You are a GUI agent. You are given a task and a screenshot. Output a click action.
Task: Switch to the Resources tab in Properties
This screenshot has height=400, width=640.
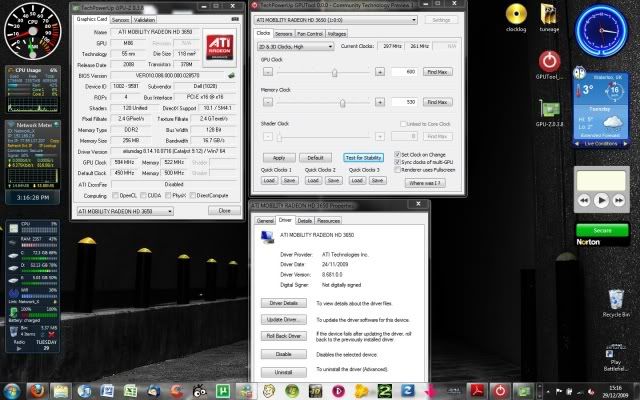[x=329, y=220]
